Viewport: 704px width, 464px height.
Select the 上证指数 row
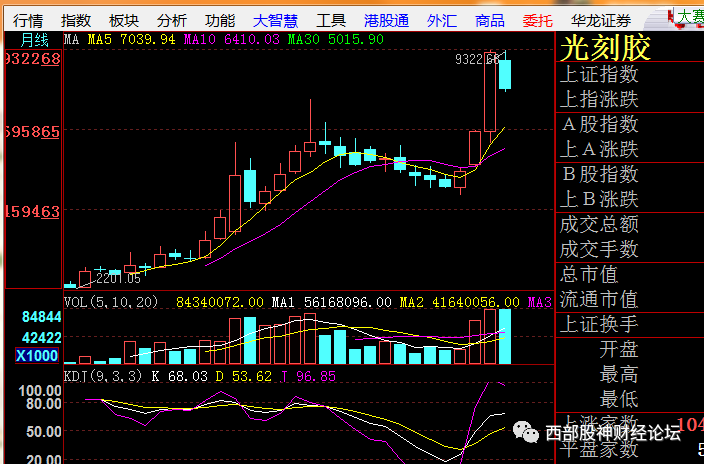(x=630, y=75)
